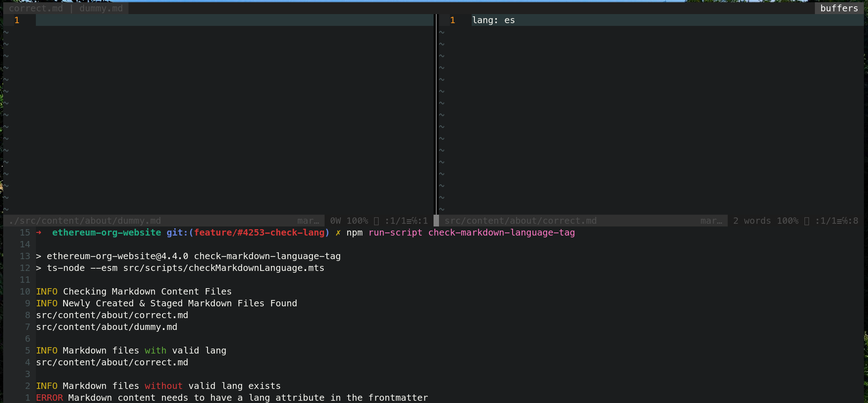Viewport: 868px width, 403px height.
Task: Click the ':1/1≡℅:1' position indicator
Action: 406,221
